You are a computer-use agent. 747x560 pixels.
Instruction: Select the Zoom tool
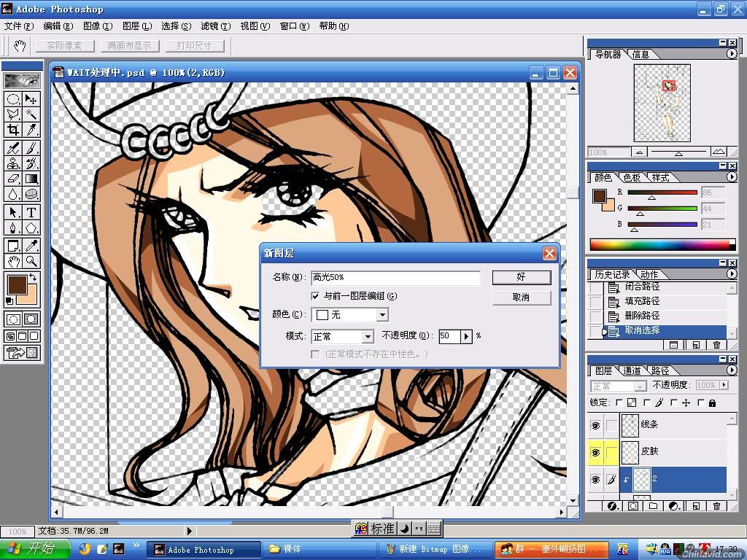coord(31,261)
